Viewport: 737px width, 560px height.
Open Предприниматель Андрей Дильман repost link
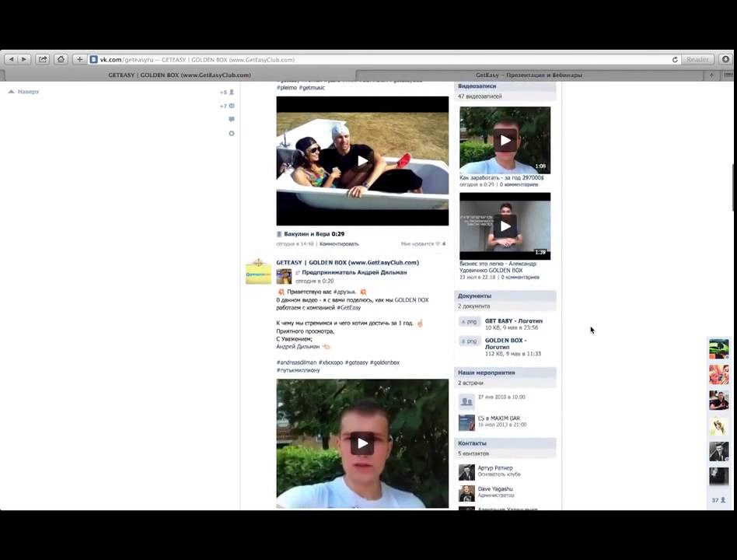point(354,272)
